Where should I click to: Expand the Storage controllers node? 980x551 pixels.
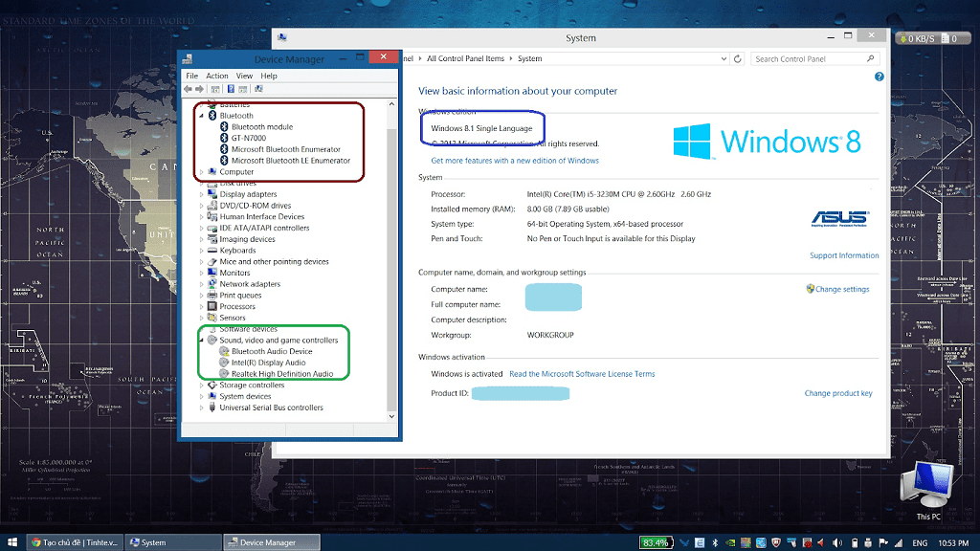pyautogui.click(x=202, y=386)
